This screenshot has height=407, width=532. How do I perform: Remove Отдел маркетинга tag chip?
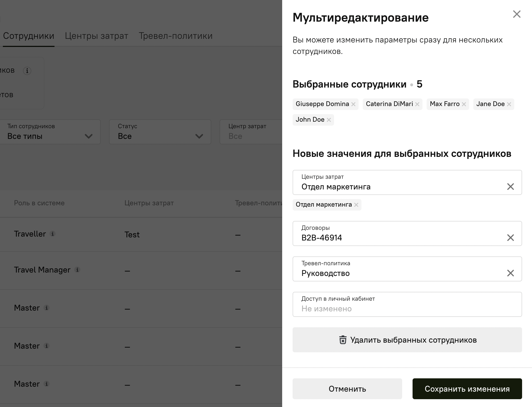pyautogui.click(x=356, y=205)
